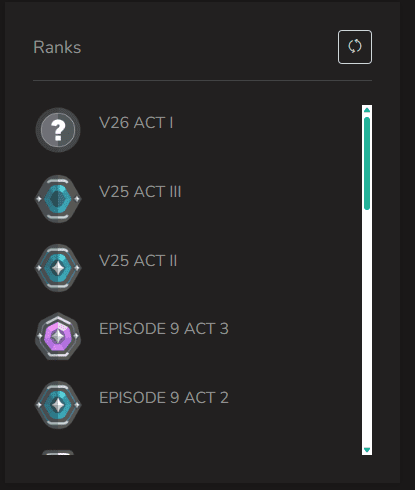
Task: Select the purple Episode 9 Act 3 badge
Action: [58, 336]
